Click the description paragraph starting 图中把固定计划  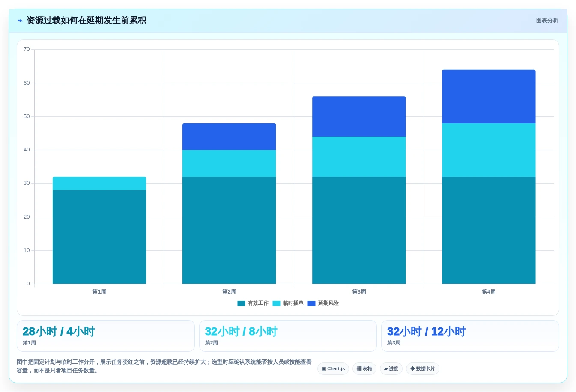pyautogui.click(x=164, y=366)
